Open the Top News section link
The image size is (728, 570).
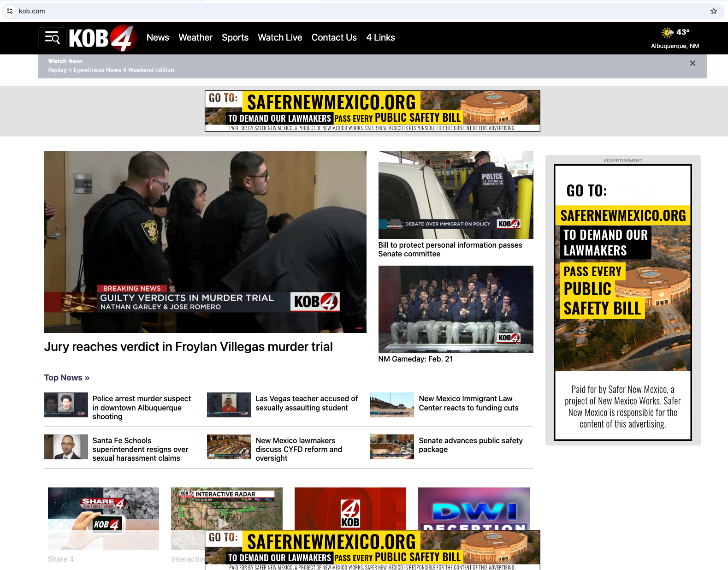pos(67,378)
